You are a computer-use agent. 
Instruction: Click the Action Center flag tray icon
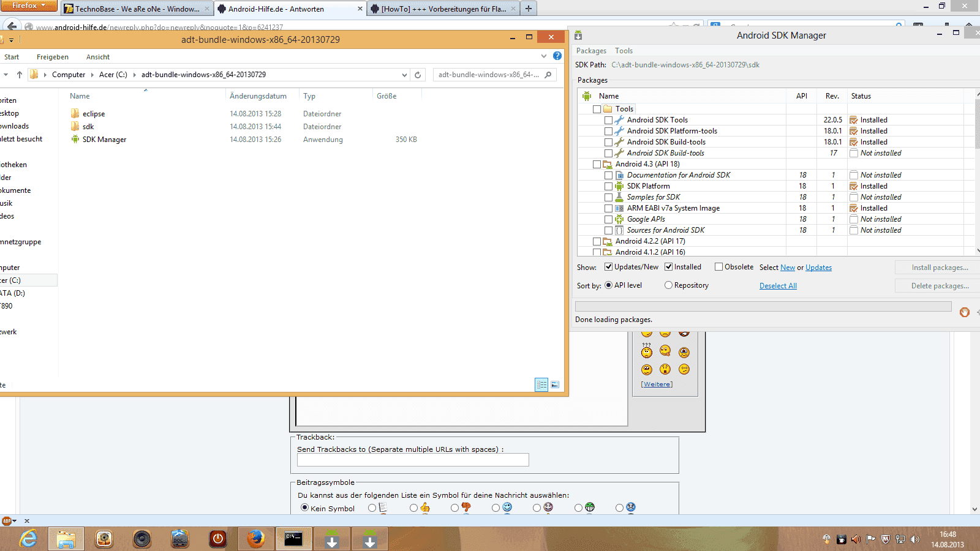pyautogui.click(x=871, y=539)
